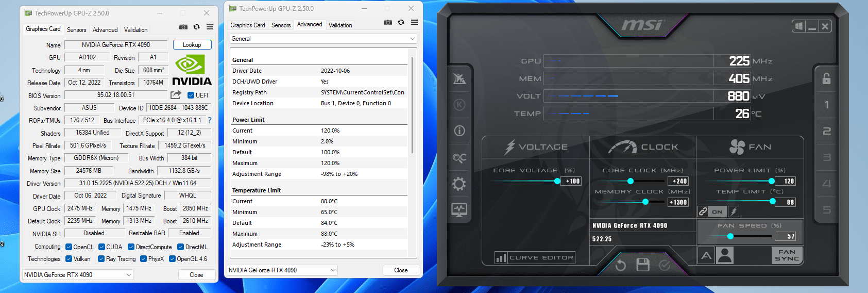Open the hardware monitor icon in Afterburner
The image size is (868, 293).
(x=459, y=210)
